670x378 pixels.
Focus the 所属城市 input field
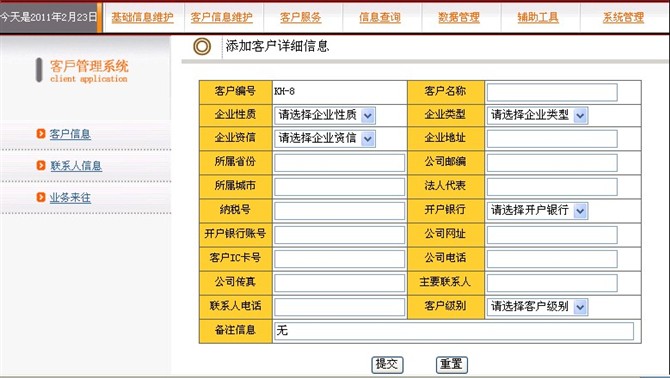coord(340,187)
